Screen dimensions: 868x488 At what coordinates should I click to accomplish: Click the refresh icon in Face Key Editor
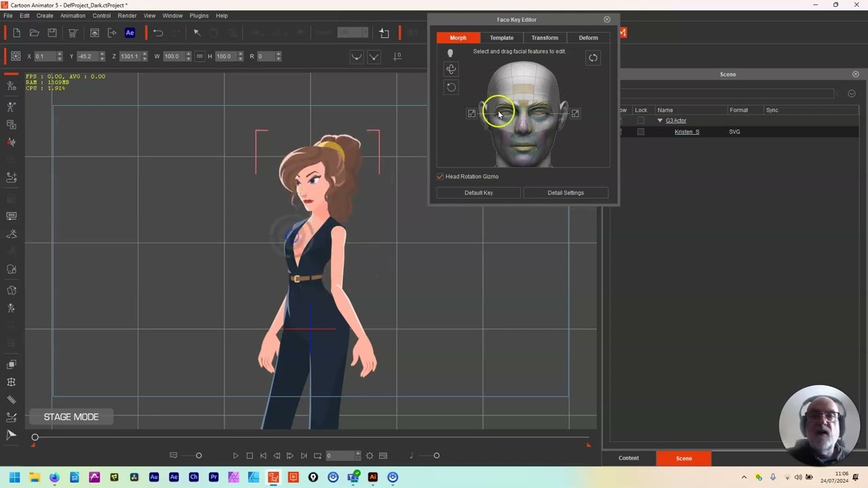pyautogui.click(x=593, y=58)
